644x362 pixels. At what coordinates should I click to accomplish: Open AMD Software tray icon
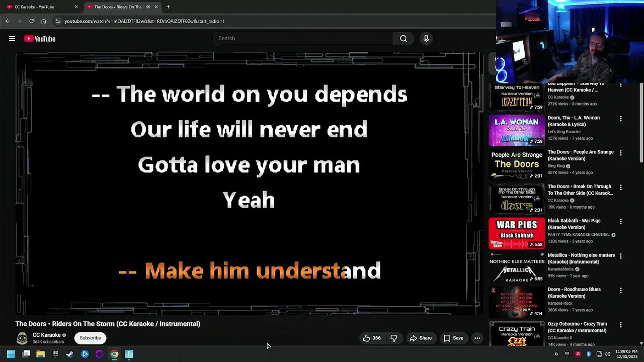tap(578, 354)
